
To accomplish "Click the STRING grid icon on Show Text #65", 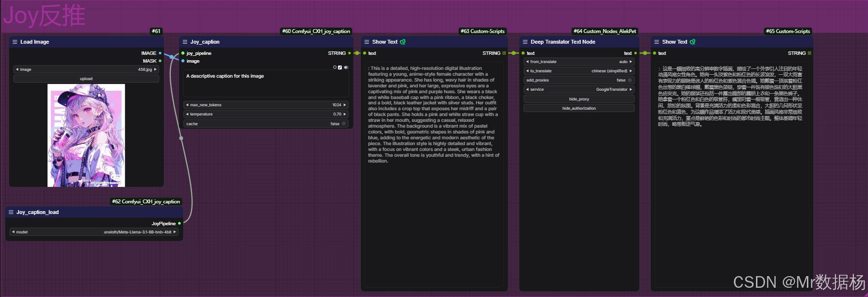I will 809,53.
